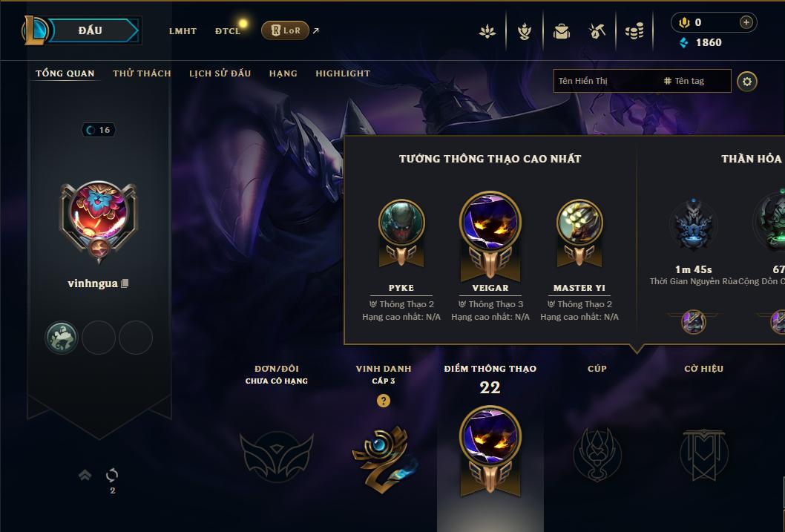Click the Đấu play button
Viewport: 785px width, 532px height.
91,30
